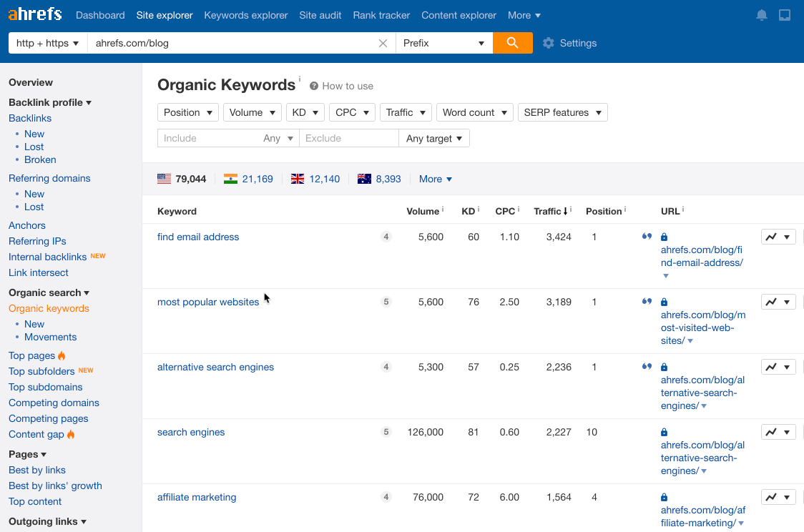Click the screen icon in top right
This screenshot has height=532, width=804.
point(785,15)
